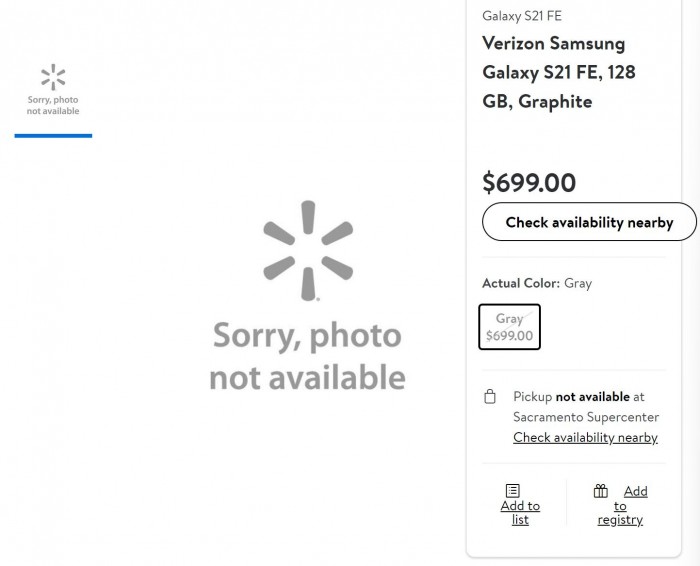Click the large Walmart spark icon in the main photo
The width and height of the screenshot is (700, 566).
308,250
